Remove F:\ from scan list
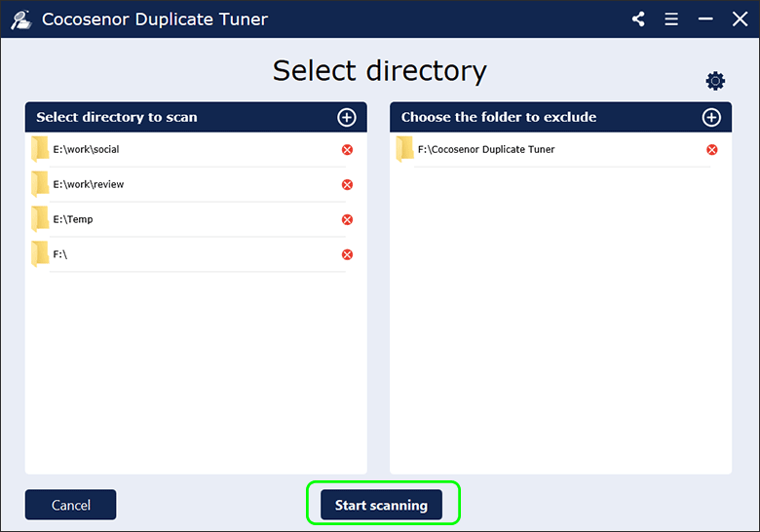760x532 pixels. (347, 254)
